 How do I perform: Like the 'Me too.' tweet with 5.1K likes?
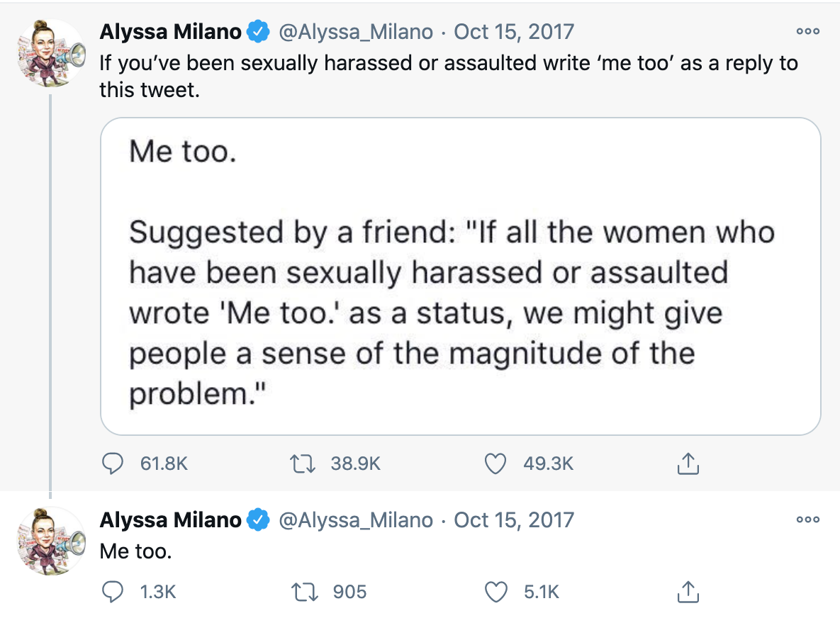point(495,591)
